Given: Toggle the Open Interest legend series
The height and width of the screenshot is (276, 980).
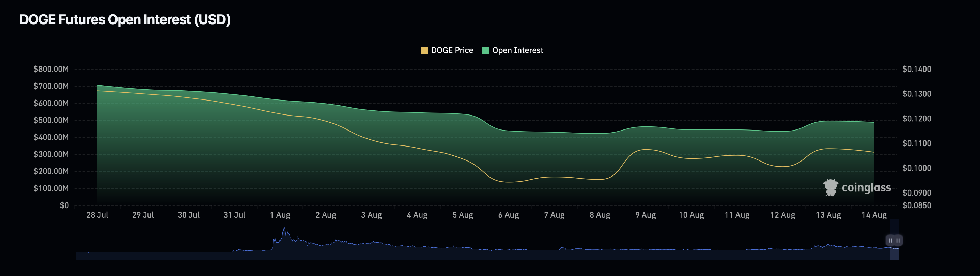Looking at the screenshot, I should [512, 50].
